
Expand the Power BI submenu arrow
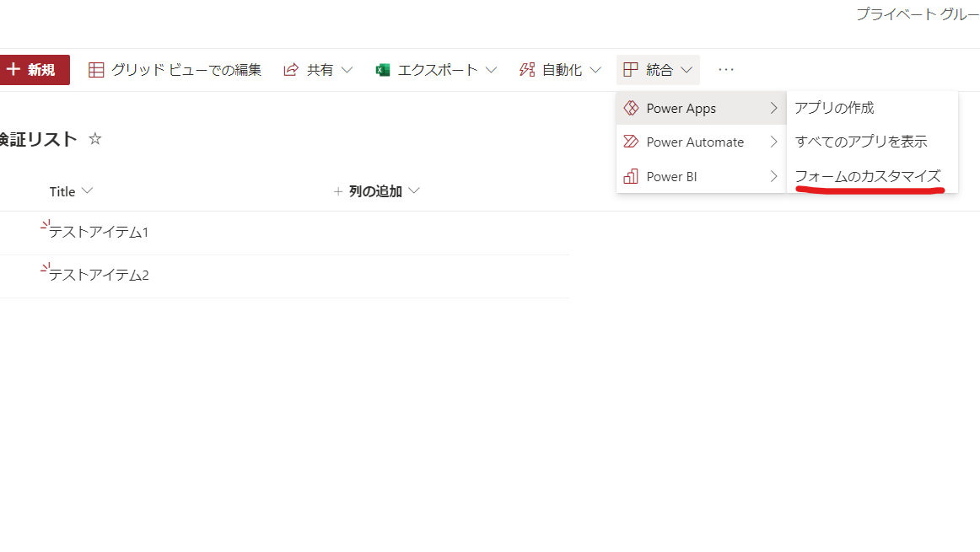coord(773,176)
